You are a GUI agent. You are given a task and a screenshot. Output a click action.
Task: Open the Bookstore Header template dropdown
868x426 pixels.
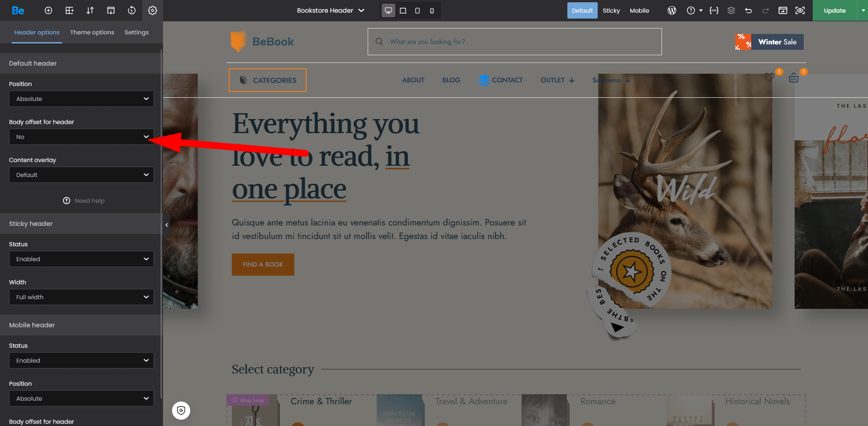(331, 10)
